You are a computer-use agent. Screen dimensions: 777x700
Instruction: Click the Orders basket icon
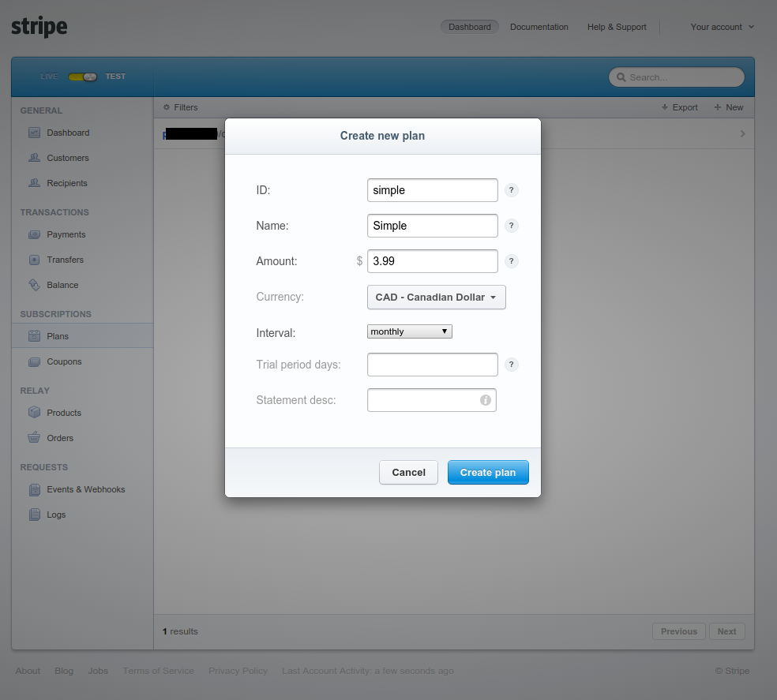(34, 438)
